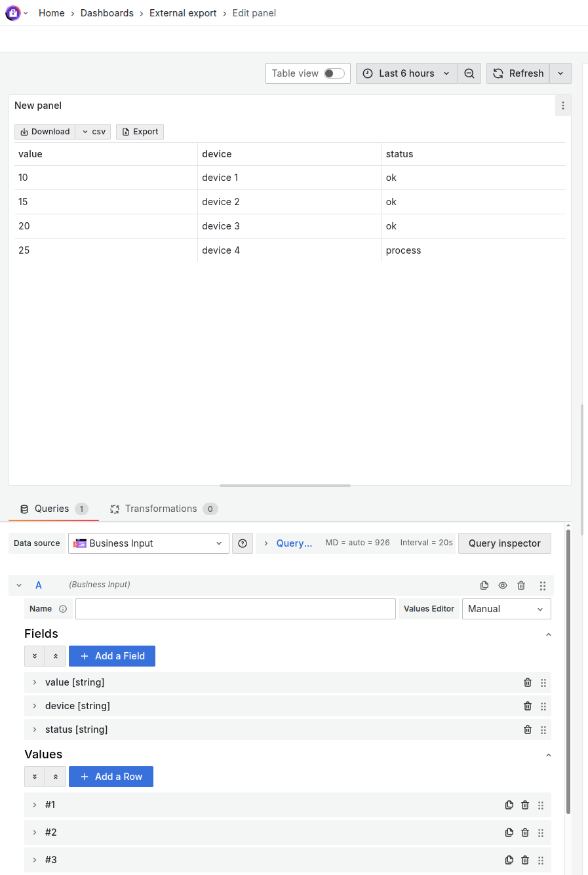Click the Name field info icon
Screen dimensions: 588x875
tap(63, 609)
